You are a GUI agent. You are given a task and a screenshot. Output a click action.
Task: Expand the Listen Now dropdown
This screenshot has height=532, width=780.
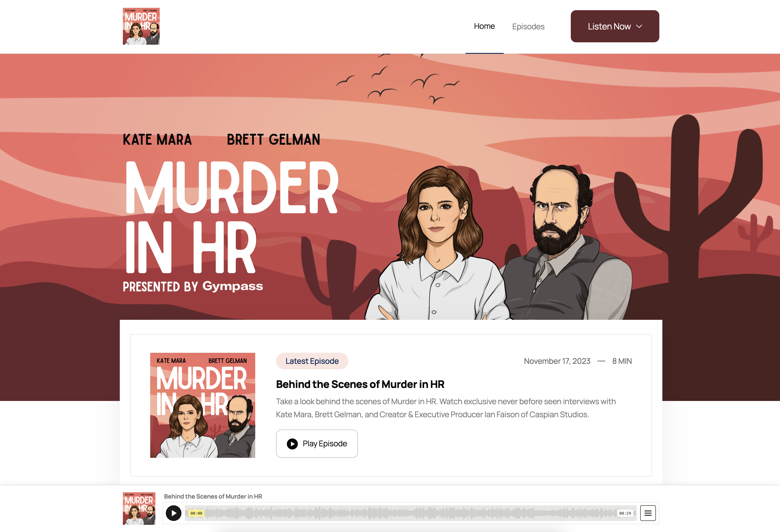[x=615, y=26]
